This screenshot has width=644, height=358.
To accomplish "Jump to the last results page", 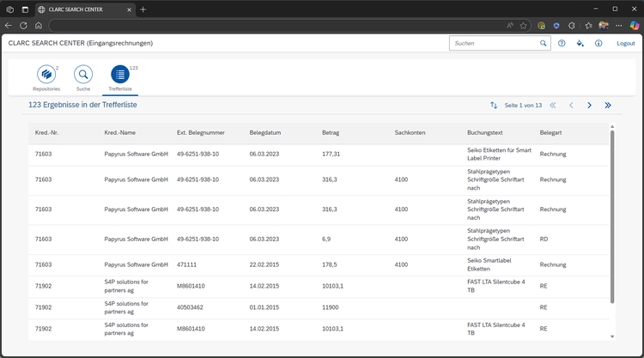I will [x=608, y=105].
